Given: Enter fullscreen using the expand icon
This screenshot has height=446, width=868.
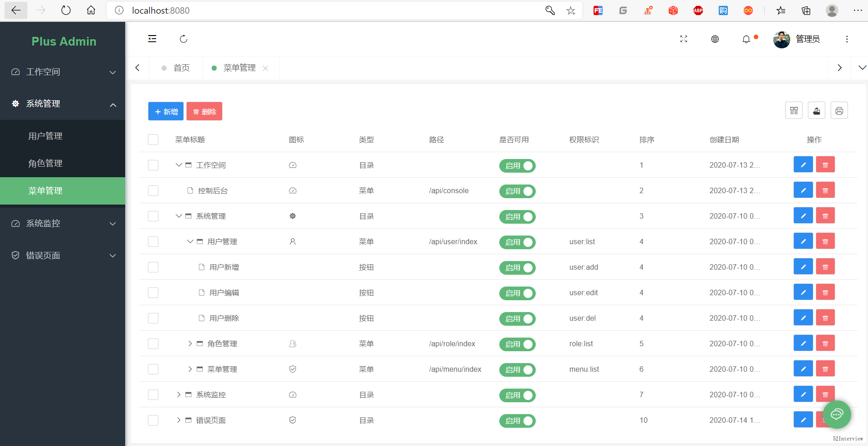Looking at the screenshot, I should (683, 39).
